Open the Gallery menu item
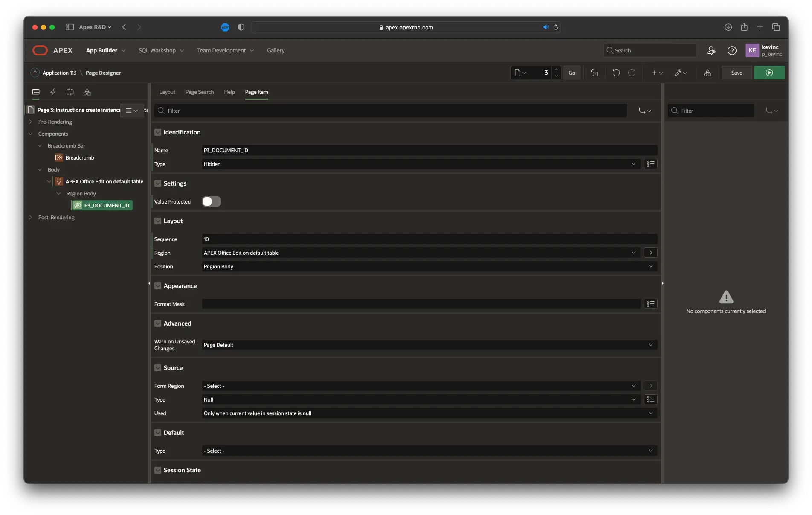 [275, 50]
